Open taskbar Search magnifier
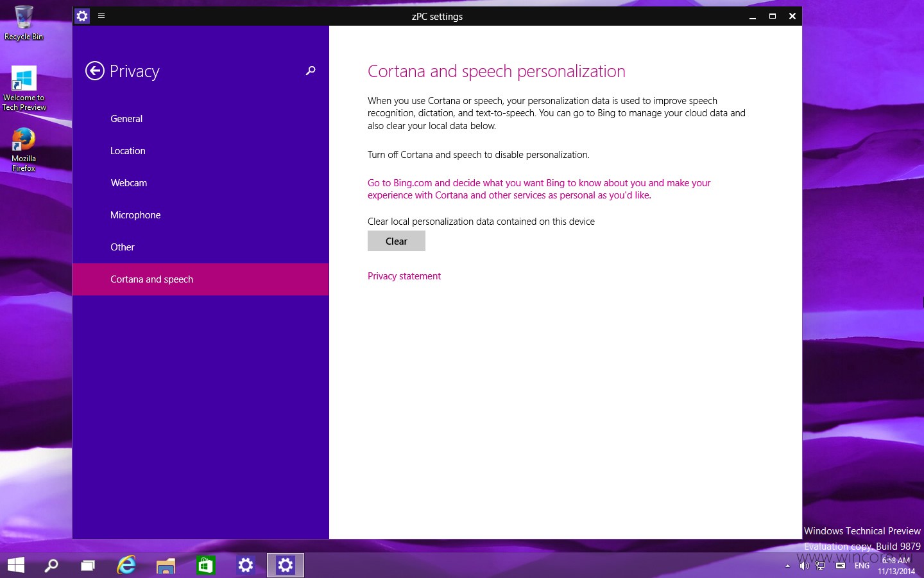The height and width of the screenshot is (578, 924). tap(51, 565)
